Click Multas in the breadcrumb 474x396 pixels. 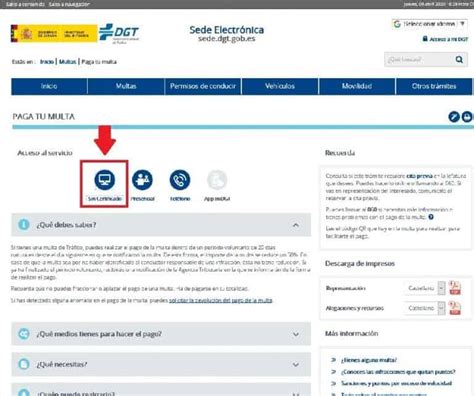[68, 62]
